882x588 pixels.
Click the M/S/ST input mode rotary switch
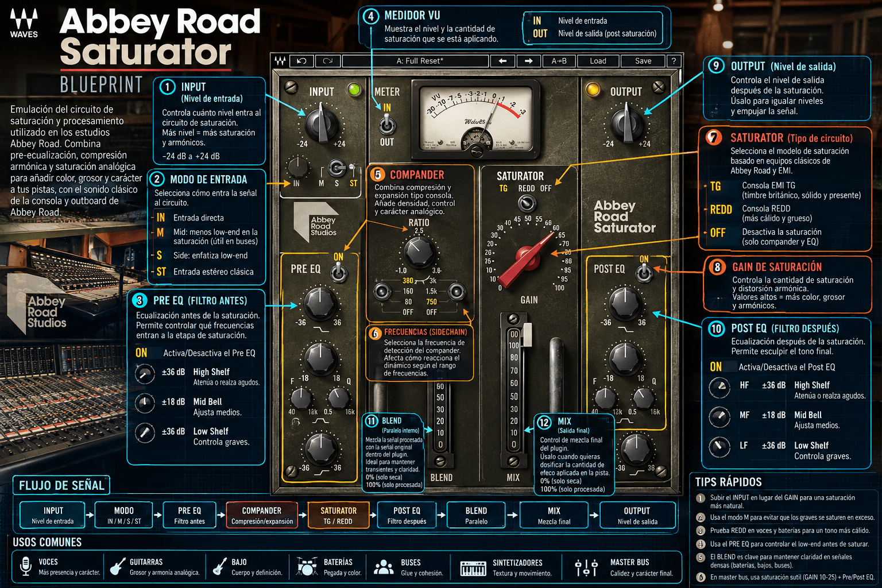click(337, 169)
